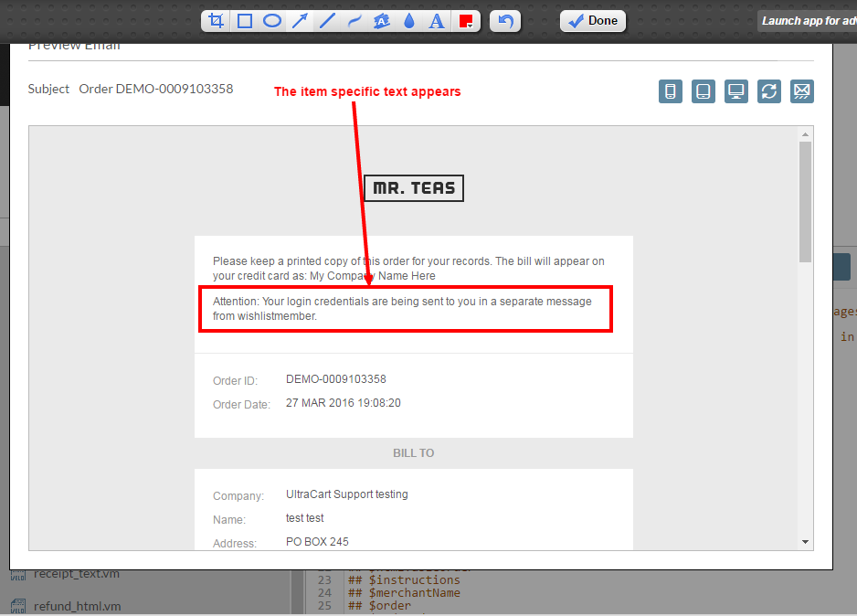
Task: Click the undo arrow button
Action: (x=505, y=21)
